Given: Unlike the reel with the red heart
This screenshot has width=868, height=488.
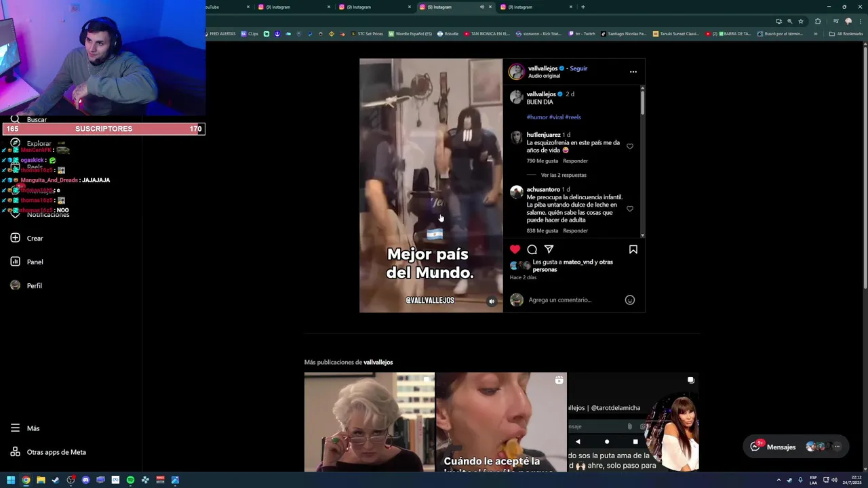Looking at the screenshot, I should (515, 249).
